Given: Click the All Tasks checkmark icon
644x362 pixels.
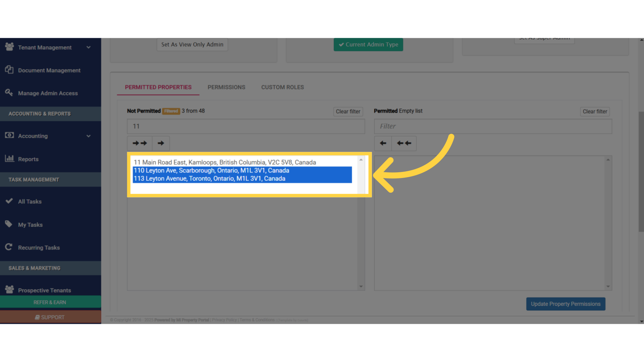Looking at the screenshot, I should (x=9, y=201).
